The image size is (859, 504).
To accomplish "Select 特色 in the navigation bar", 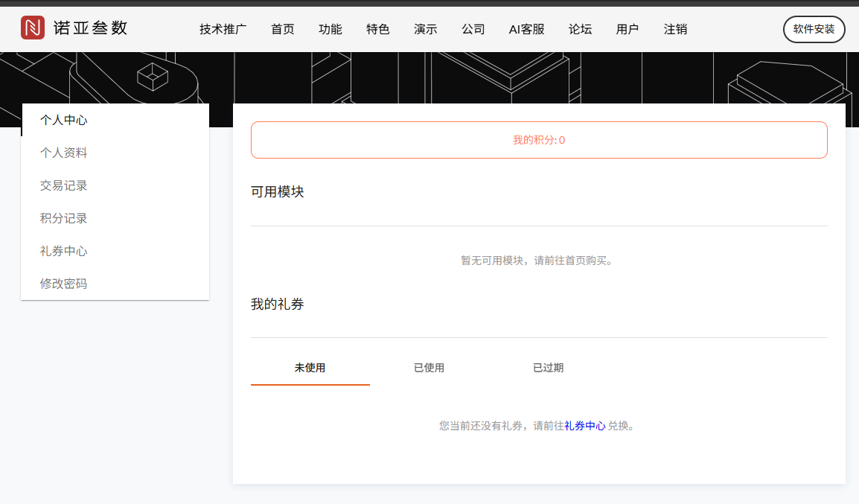I will (378, 30).
